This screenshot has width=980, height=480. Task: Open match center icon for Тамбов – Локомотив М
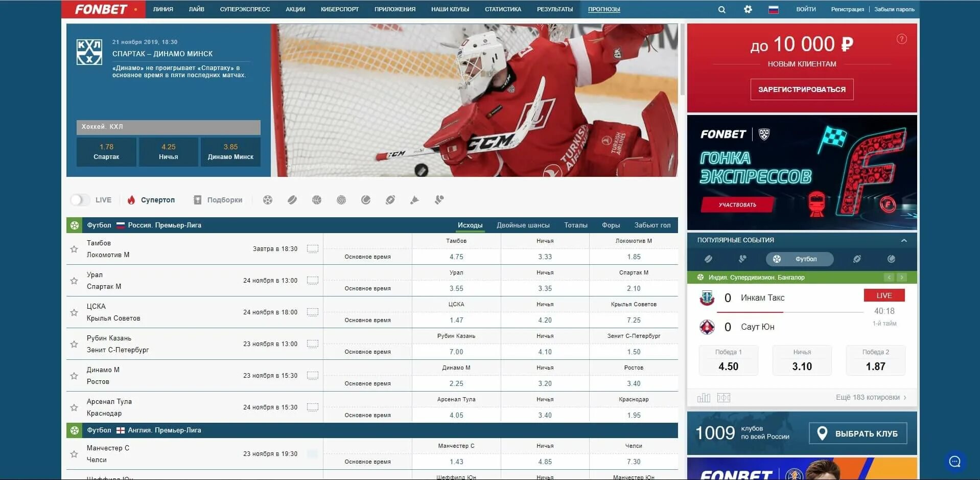[x=313, y=249]
